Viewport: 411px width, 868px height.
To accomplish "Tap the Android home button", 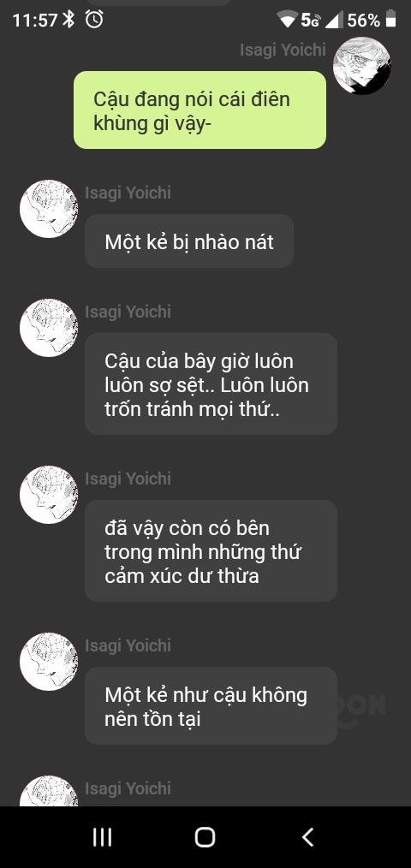I will coord(205,837).
